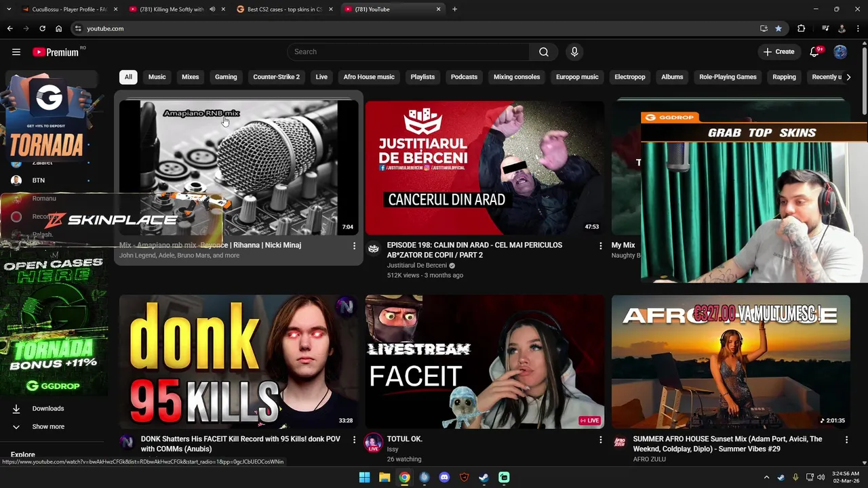Filter by the Electropop chip
Viewport: 868px width, 488px height.
[x=630, y=77]
